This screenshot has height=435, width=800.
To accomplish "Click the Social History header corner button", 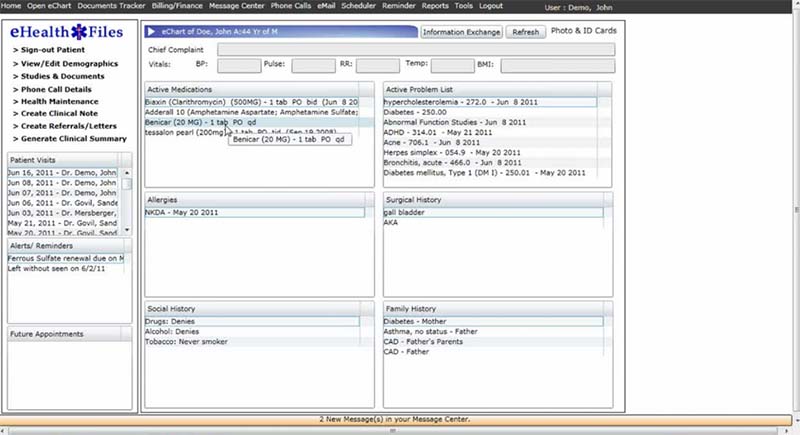I will [367, 309].
